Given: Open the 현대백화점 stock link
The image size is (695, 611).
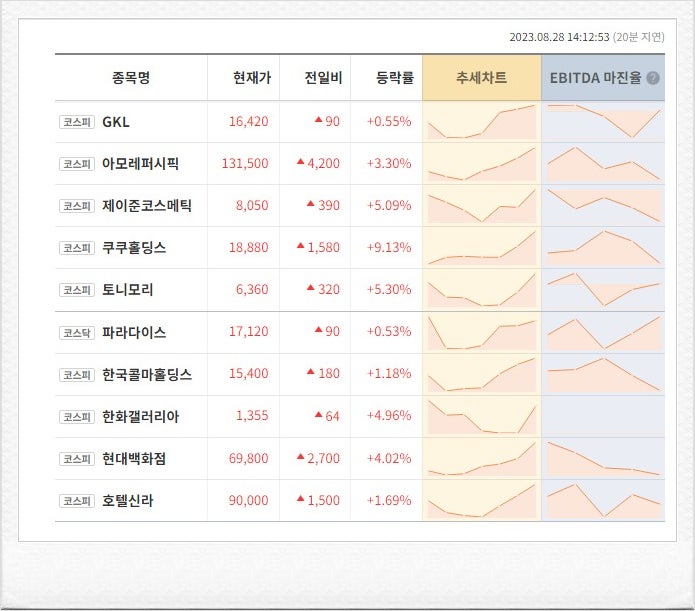Looking at the screenshot, I should (x=134, y=458).
